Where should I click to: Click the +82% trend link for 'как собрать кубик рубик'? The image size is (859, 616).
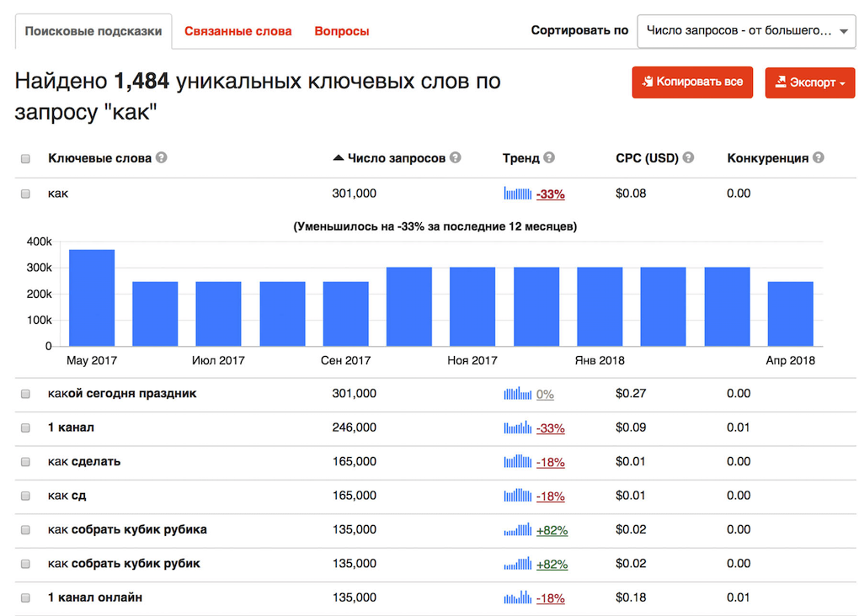[552, 564]
